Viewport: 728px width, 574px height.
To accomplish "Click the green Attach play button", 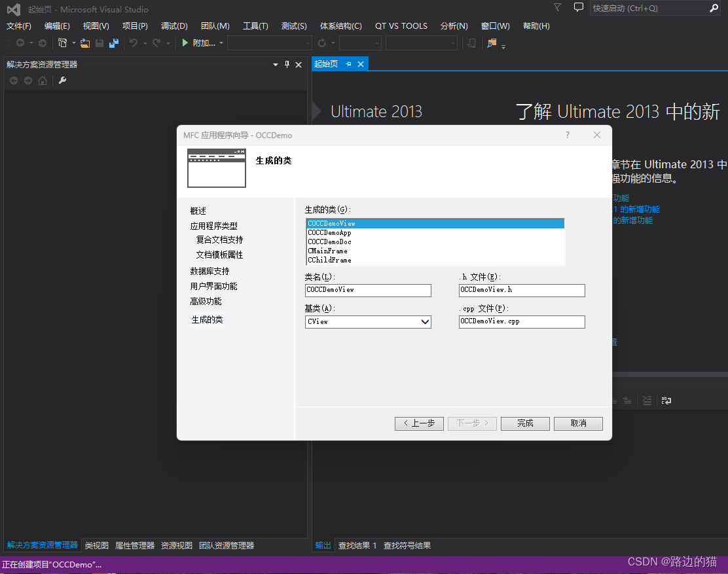I will (x=185, y=43).
